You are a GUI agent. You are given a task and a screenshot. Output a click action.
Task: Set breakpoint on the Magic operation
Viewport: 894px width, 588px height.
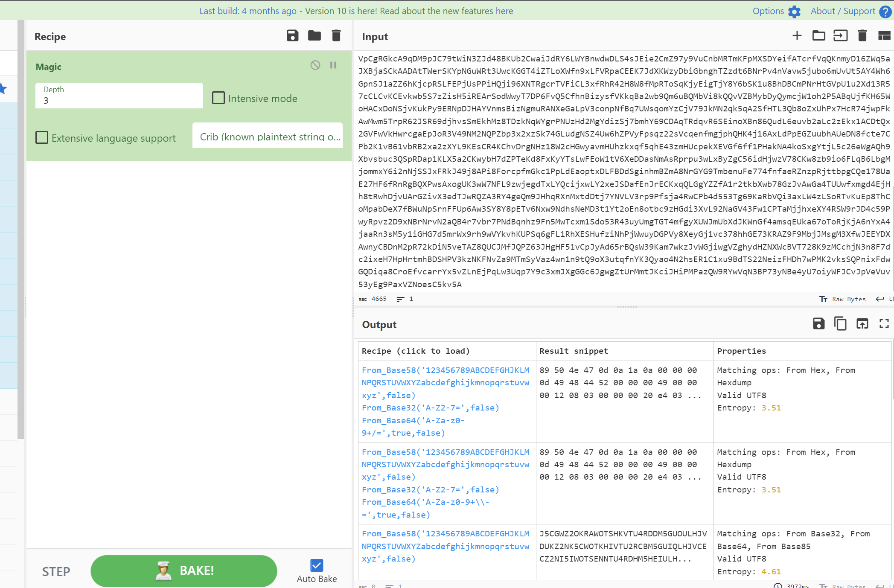(x=333, y=65)
